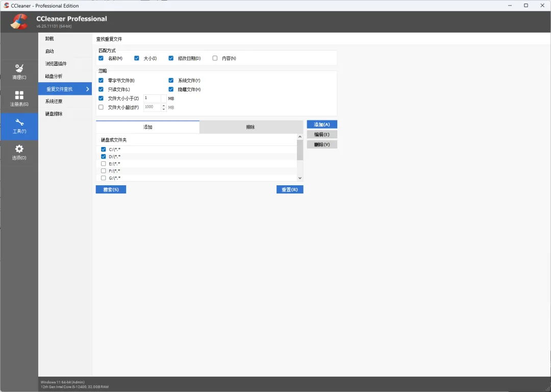The width and height of the screenshot is (551, 392).
Task: Click the drive list scroll up arrow
Action: (x=300, y=137)
